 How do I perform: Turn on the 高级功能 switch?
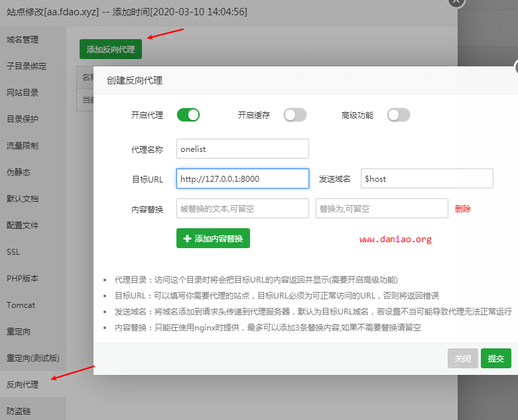[399, 115]
